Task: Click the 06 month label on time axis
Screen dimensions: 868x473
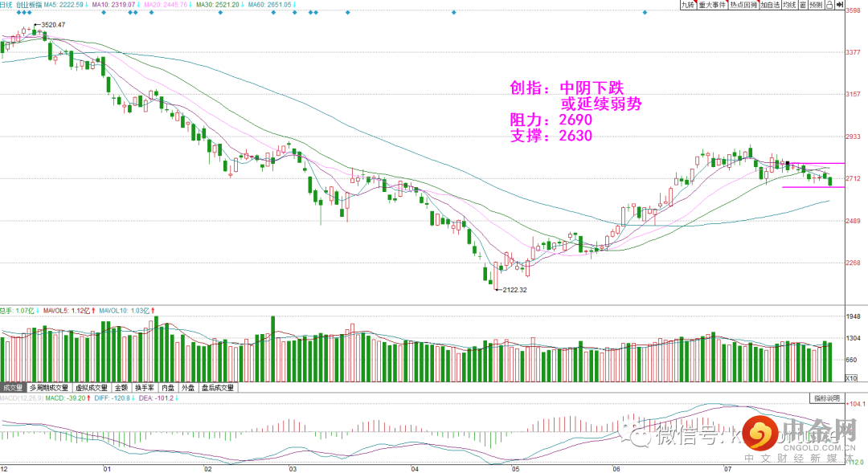Action: (616, 469)
